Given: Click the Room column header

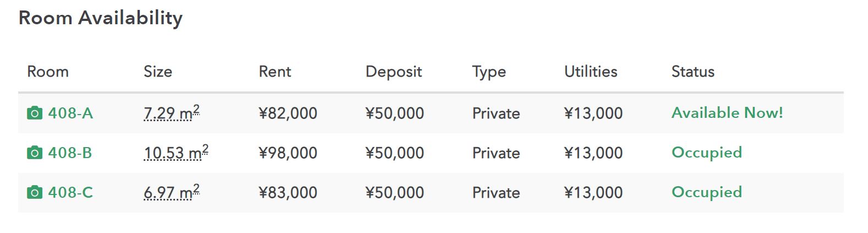Looking at the screenshot, I should click(48, 72).
